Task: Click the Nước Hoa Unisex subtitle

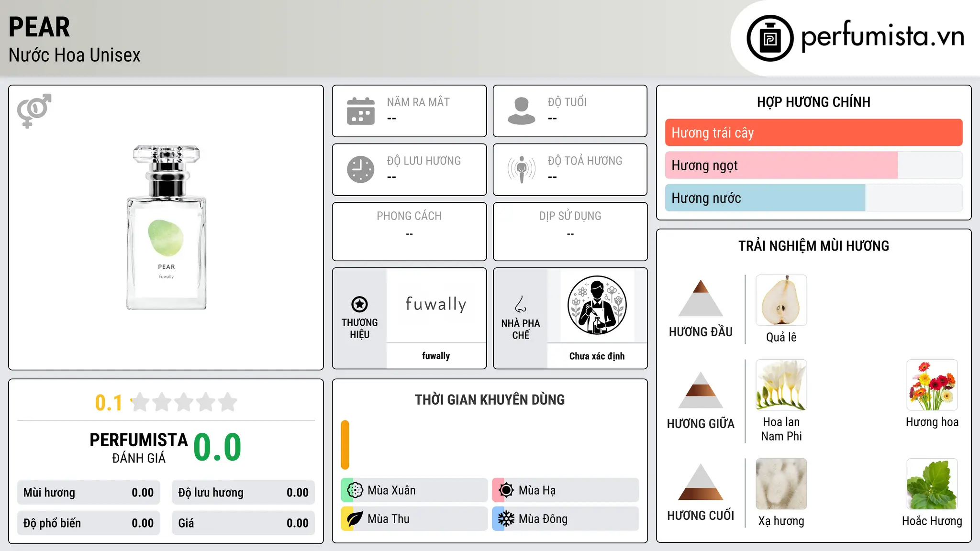Action: click(x=75, y=55)
